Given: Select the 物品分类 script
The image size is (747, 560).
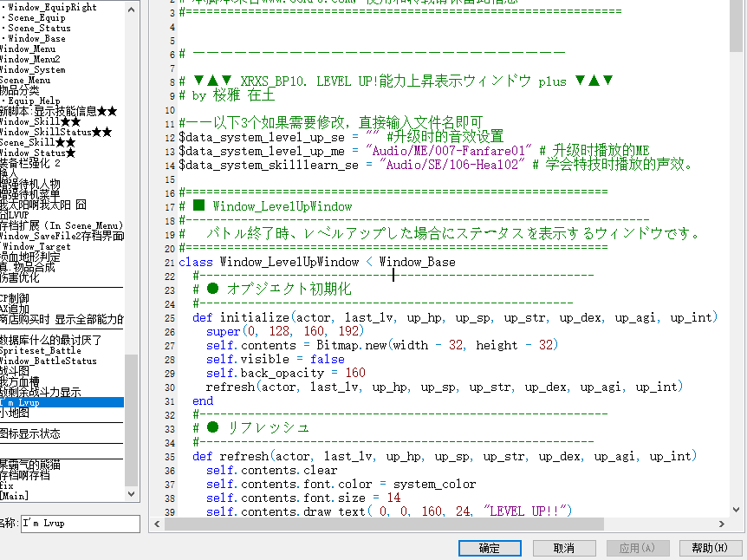Looking at the screenshot, I should (x=20, y=90).
